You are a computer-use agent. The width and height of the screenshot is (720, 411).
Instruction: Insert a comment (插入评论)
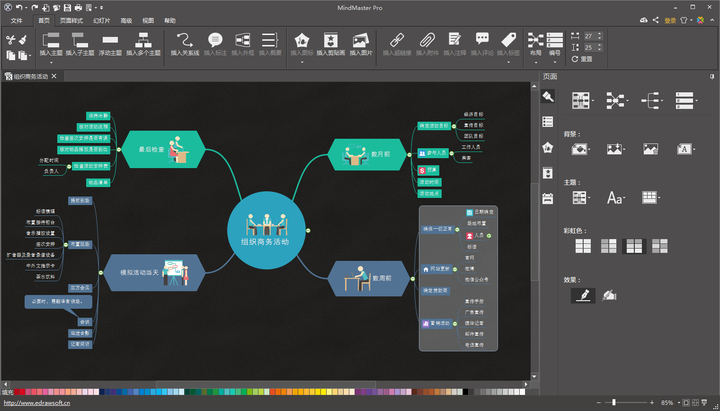[482, 45]
